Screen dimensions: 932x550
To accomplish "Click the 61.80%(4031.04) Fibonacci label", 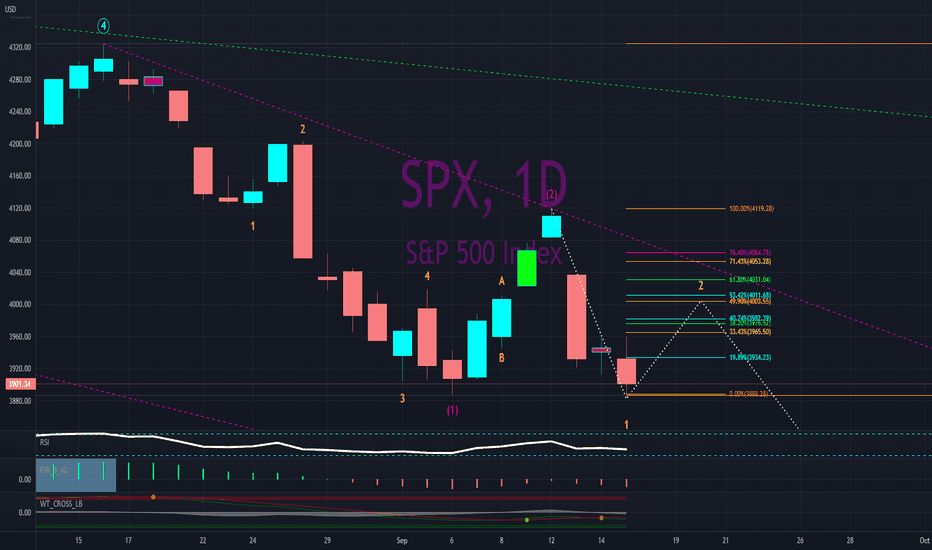I will [x=750, y=279].
